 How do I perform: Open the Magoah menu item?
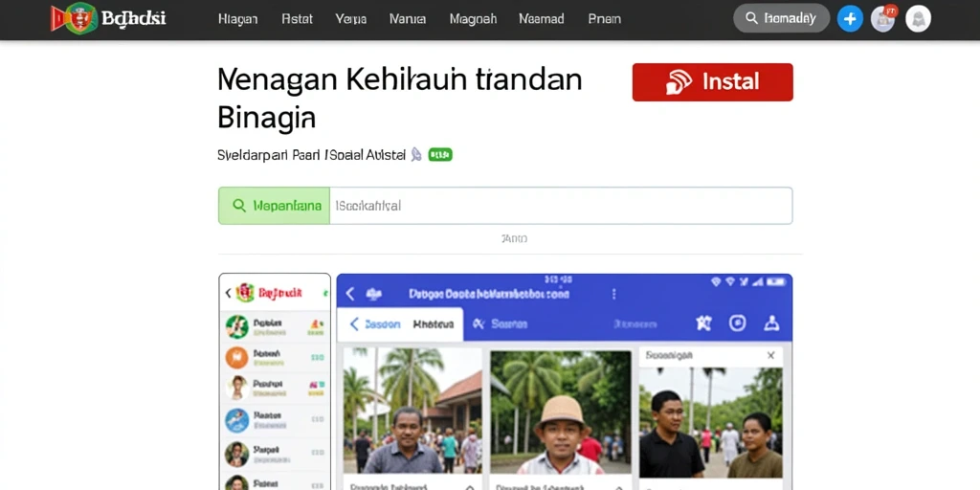tap(473, 19)
